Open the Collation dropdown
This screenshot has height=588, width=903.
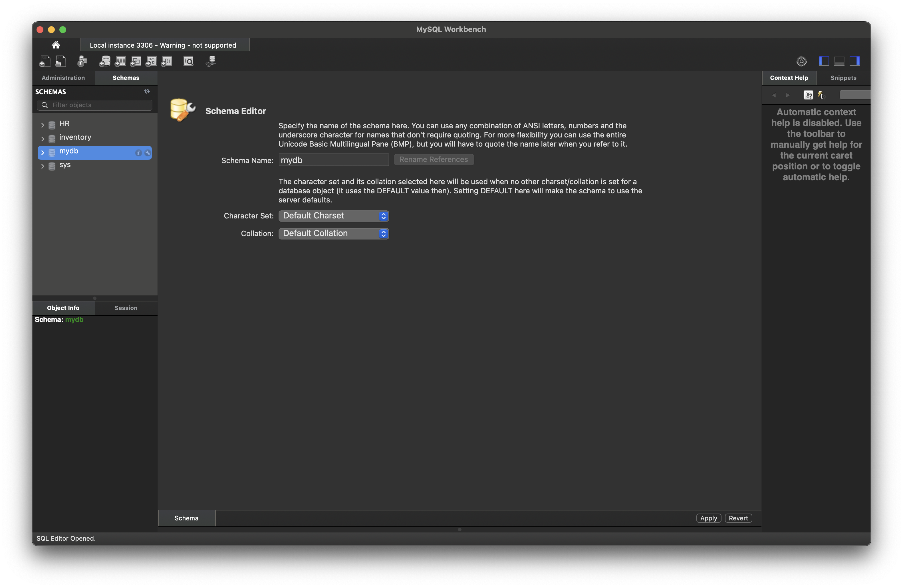334,234
